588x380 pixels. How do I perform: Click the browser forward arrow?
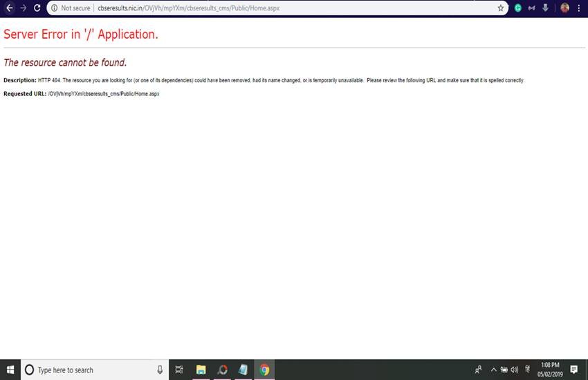24,8
